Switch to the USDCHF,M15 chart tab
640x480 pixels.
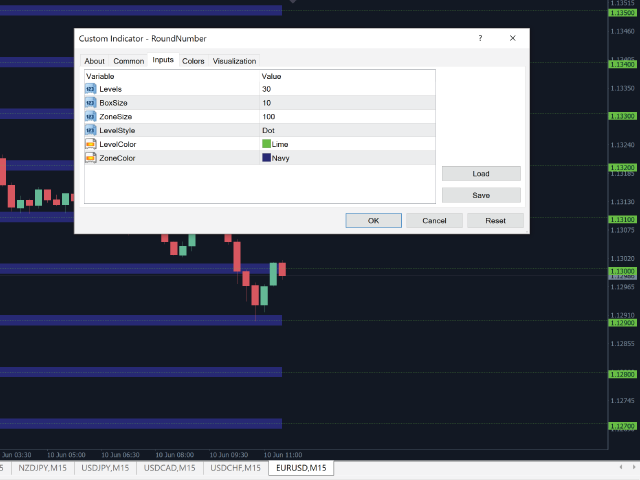click(x=236, y=468)
